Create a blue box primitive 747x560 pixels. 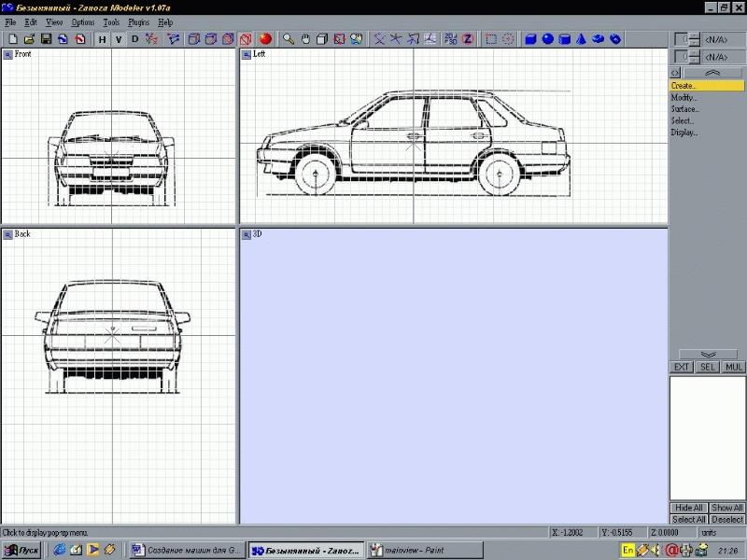[x=530, y=39]
